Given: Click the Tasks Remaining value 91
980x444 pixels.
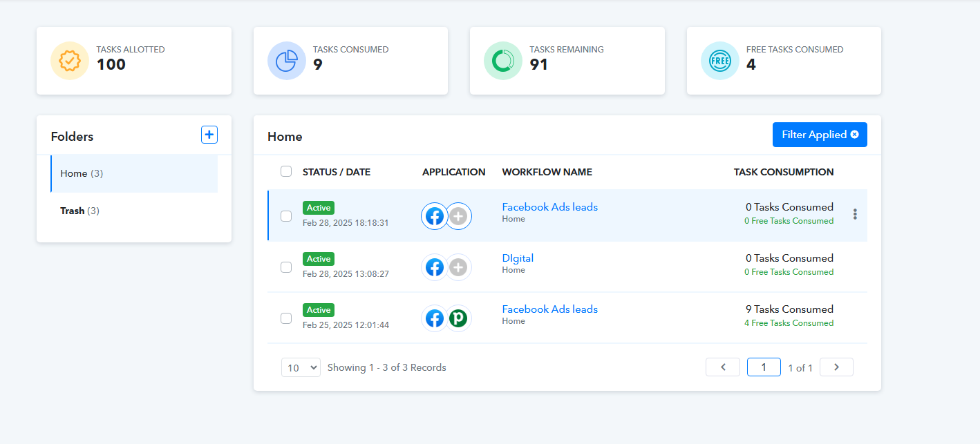Looking at the screenshot, I should click(x=539, y=65).
